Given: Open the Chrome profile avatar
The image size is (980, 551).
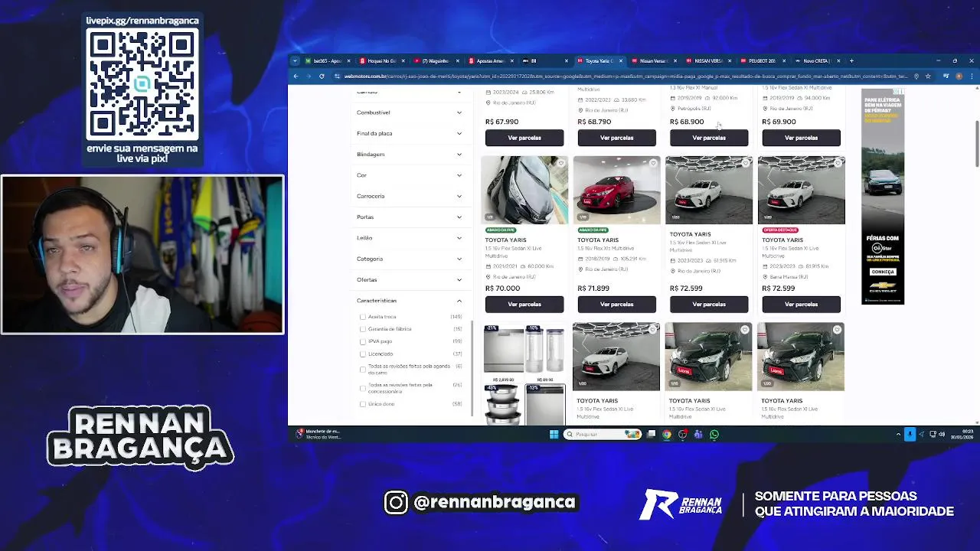Looking at the screenshot, I should click(959, 76).
